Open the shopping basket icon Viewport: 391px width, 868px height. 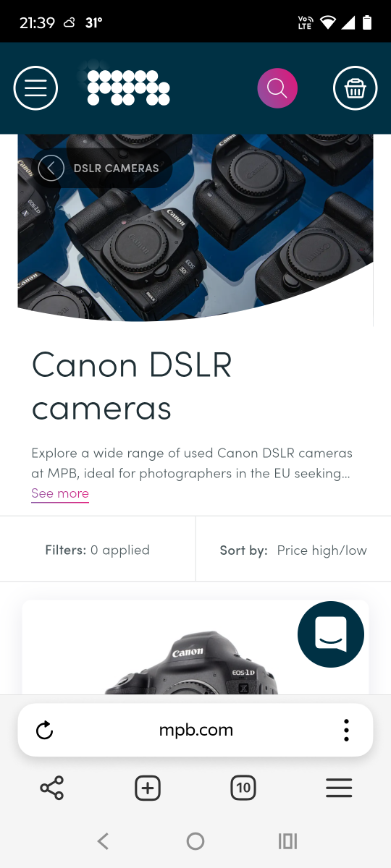pyautogui.click(x=355, y=88)
